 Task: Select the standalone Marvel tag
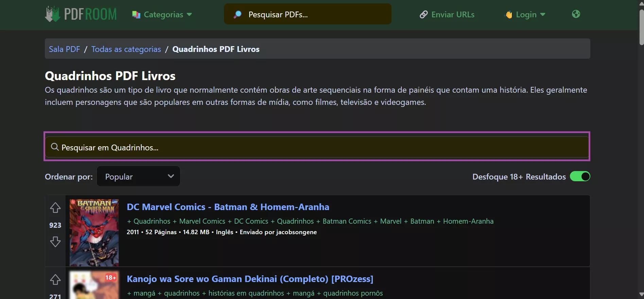[391, 221]
